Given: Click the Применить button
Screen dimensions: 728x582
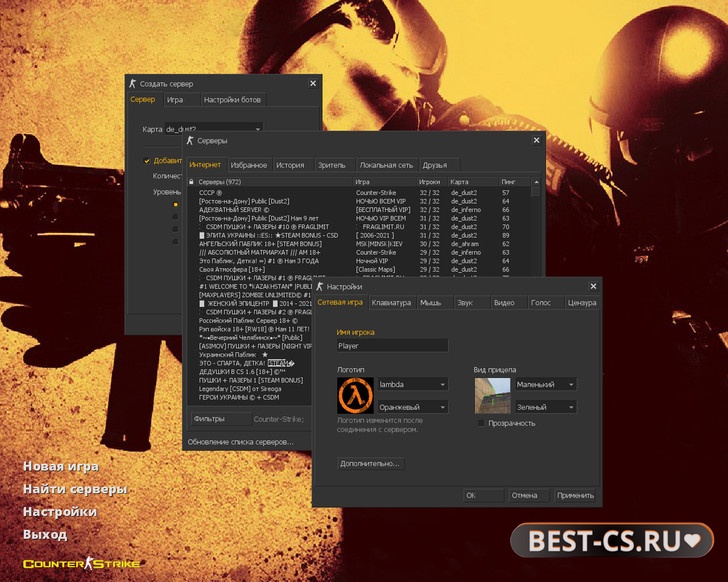Looking at the screenshot, I should click(x=576, y=495).
